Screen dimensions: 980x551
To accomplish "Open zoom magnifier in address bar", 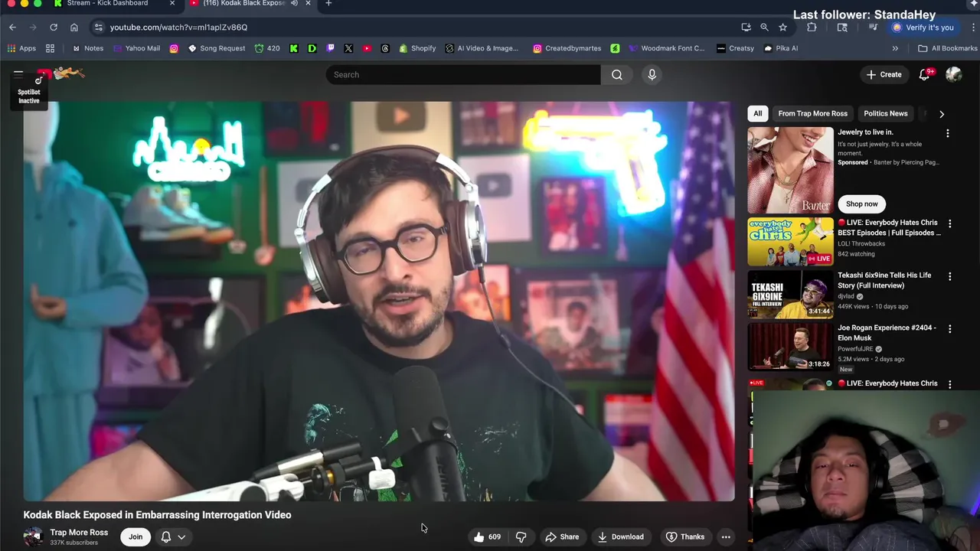I will (x=764, y=27).
